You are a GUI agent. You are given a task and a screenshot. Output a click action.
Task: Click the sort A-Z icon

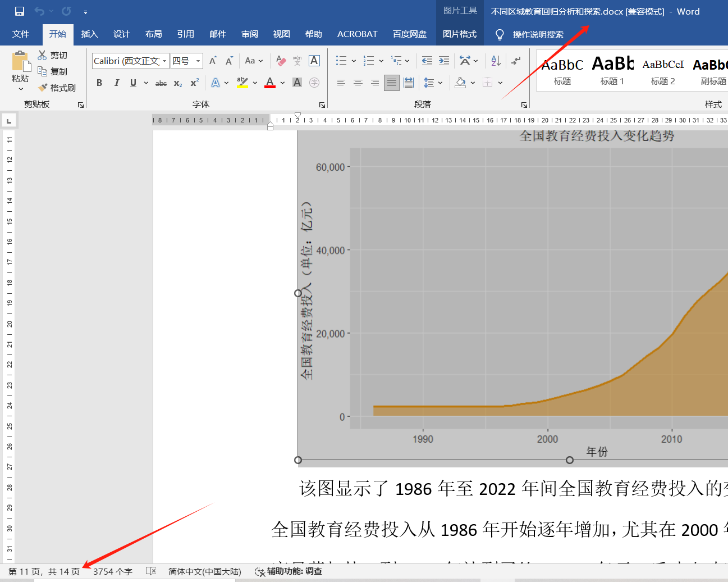click(x=496, y=61)
